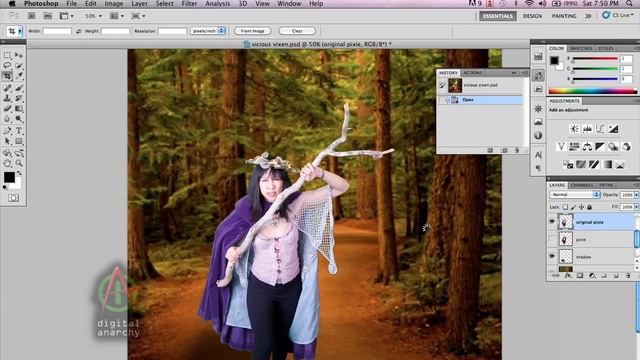Switch to Essentials workspace
Screen dimensions: 640x360
click(x=498, y=16)
